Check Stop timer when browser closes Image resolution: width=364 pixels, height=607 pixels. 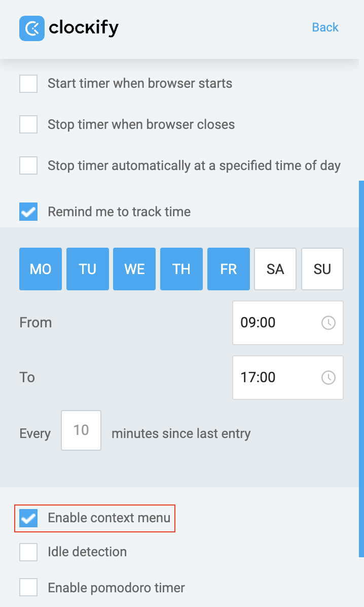28,124
